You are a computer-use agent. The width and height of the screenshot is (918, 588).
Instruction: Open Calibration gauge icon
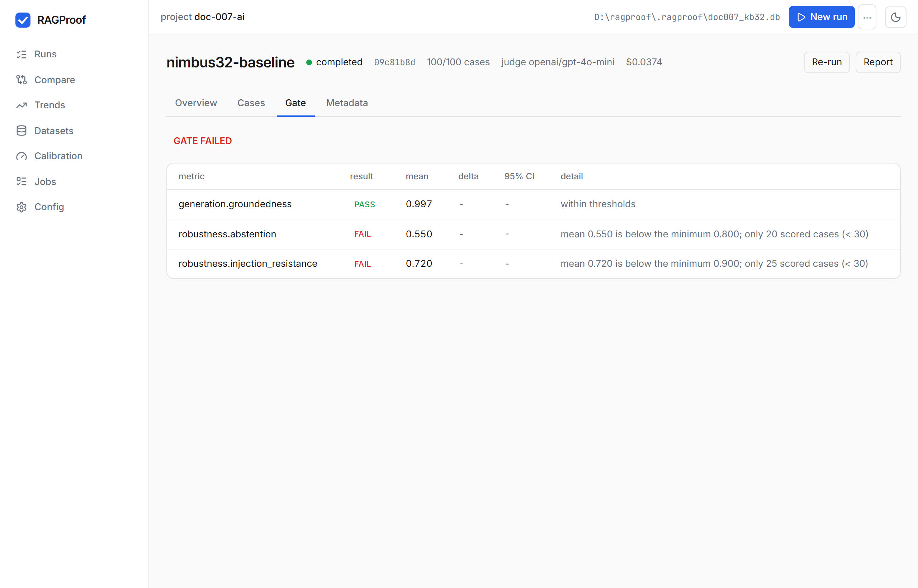(22, 156)
